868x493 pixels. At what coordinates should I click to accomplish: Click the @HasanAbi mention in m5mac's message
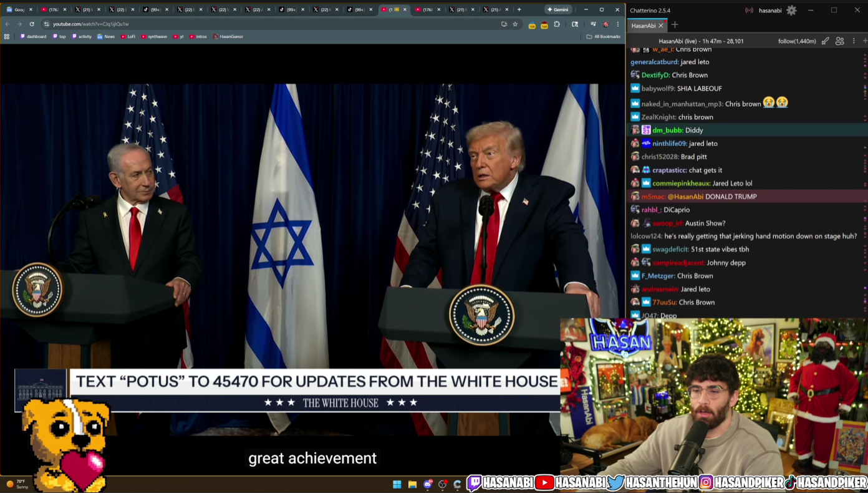click(x=685, y=197)
